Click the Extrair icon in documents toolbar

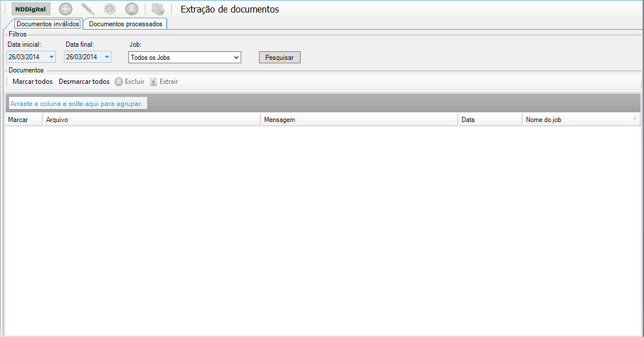(x=153, y=82)
